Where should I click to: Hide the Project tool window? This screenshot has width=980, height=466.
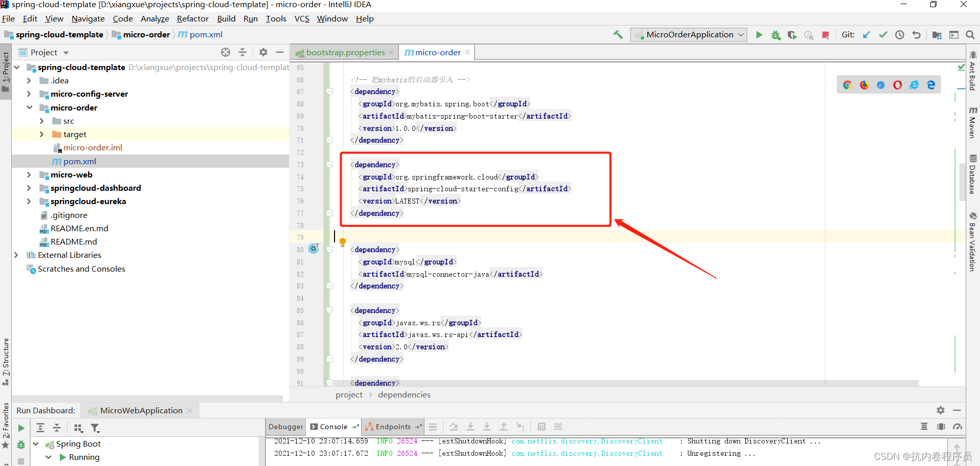(280, 52)
